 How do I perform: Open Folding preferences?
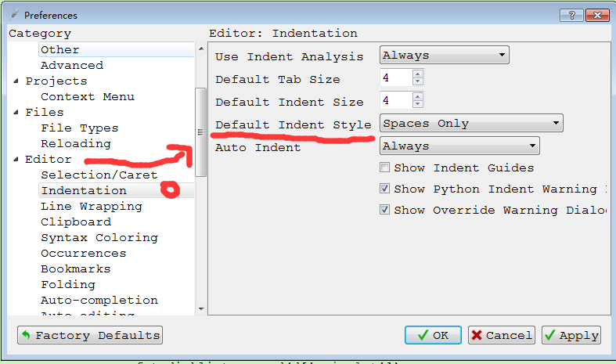click(68, 285)
